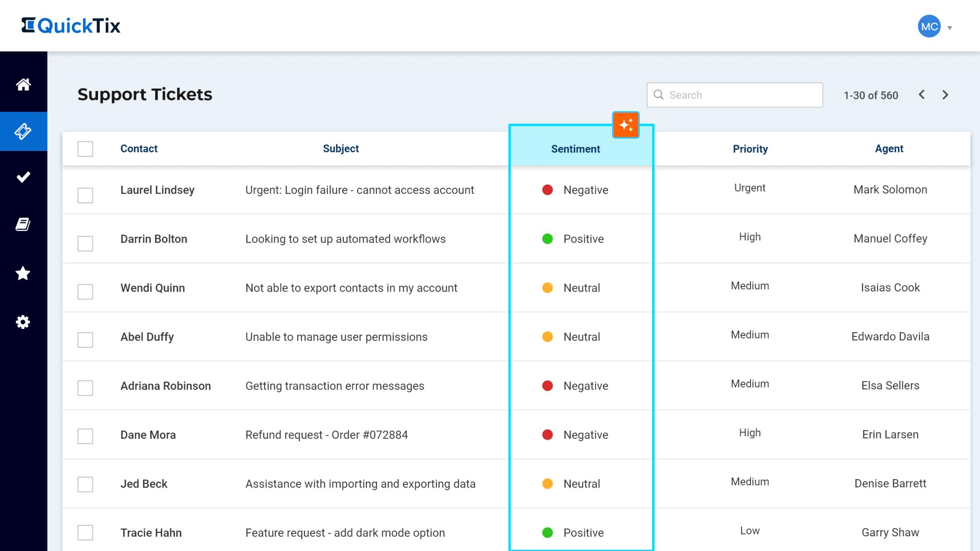Select the Home icon in the sidebar
This screenshot has width=980, height=551.
23,85
